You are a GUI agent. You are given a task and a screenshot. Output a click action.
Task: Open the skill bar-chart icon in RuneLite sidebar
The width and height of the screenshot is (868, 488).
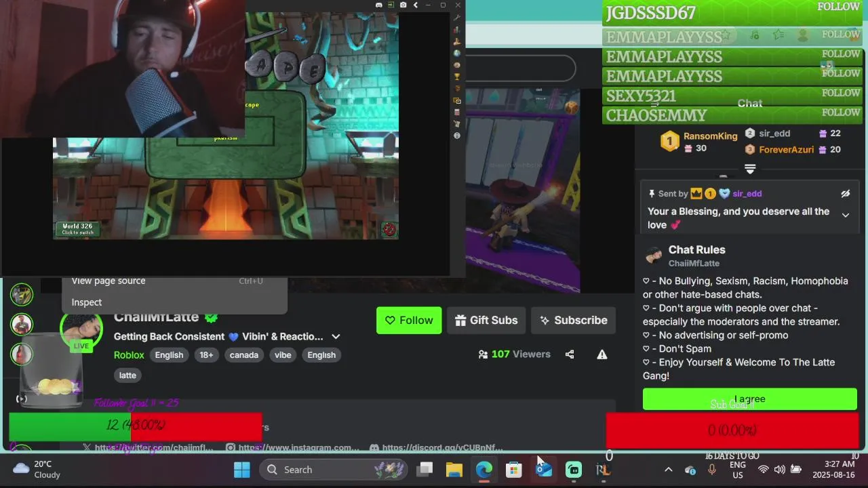click(457, 29)
